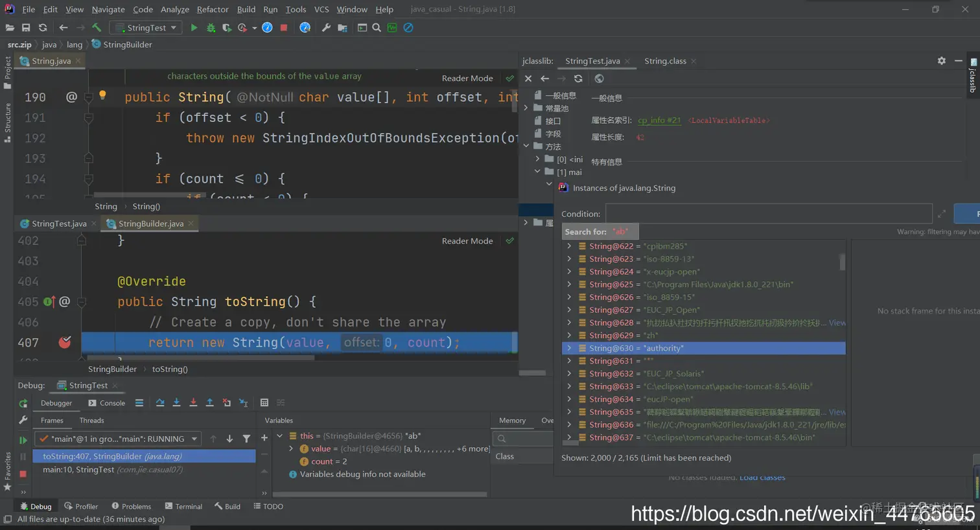The image size is (980, 530).
Task: Switch to StringBuilder.java editor tab
Action: [x=150, y=224]
